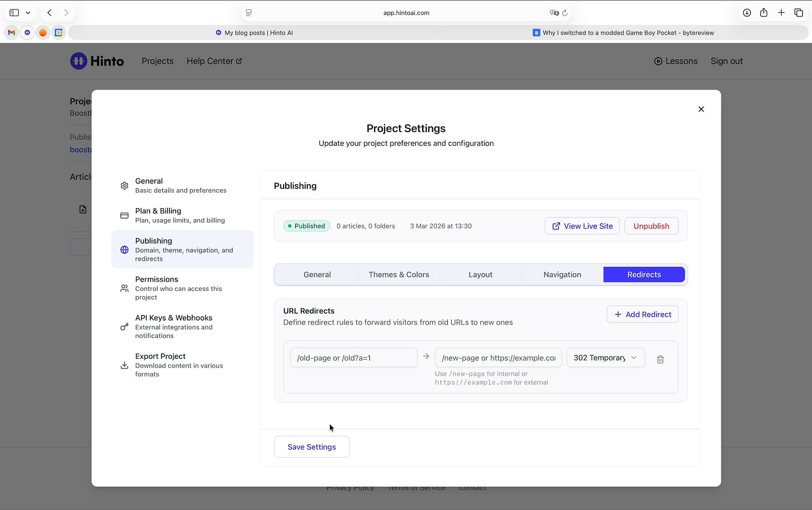Click the 3 Mar 2026 at 13:30 timestamp
The image size is (812, 510).
point(441,226)
